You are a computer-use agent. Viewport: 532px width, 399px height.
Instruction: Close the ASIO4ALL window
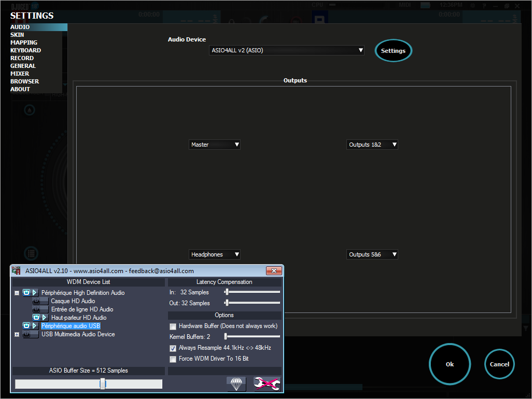(x=274, y=270)
